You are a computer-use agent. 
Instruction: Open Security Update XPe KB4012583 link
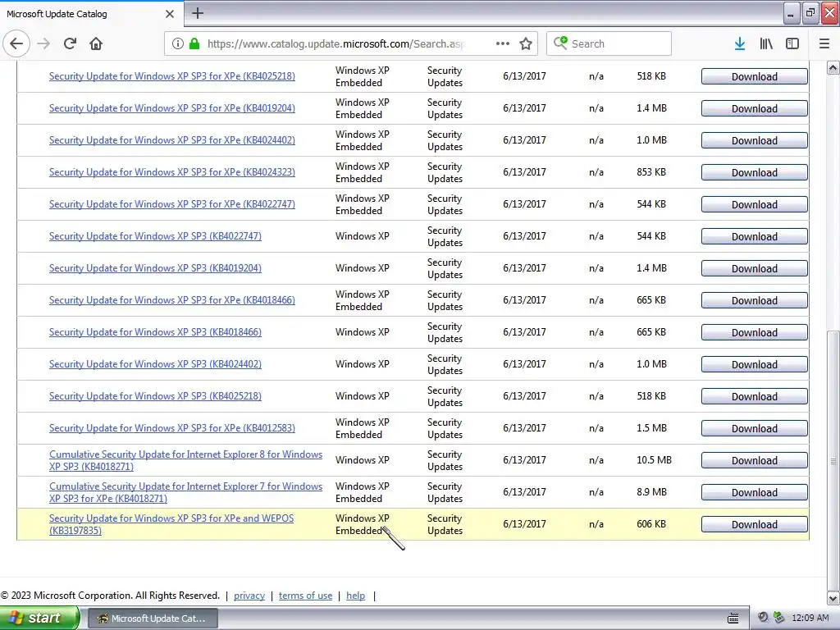pyautogui.click(x=172, y=428)
